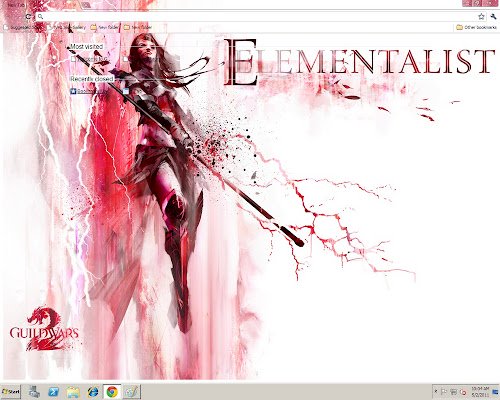Show hidden system tray icons
Screen dimensions: 500x400
[x=436, y=391]
